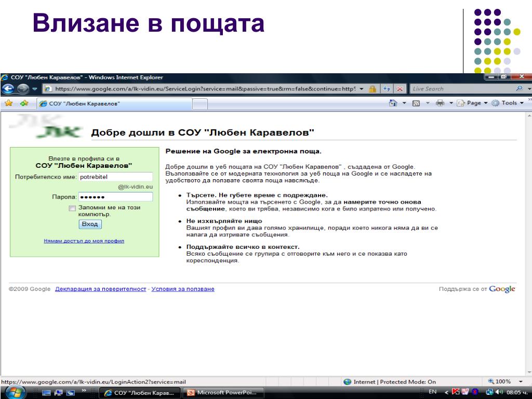
Task: Click the 100% zoom level button
Action: tap(499, 381)
